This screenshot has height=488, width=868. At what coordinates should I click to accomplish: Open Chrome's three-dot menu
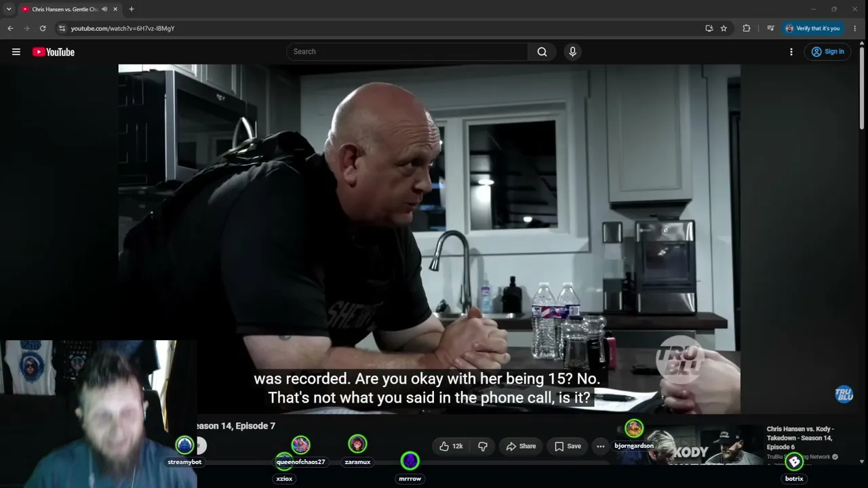pos(855,28)
